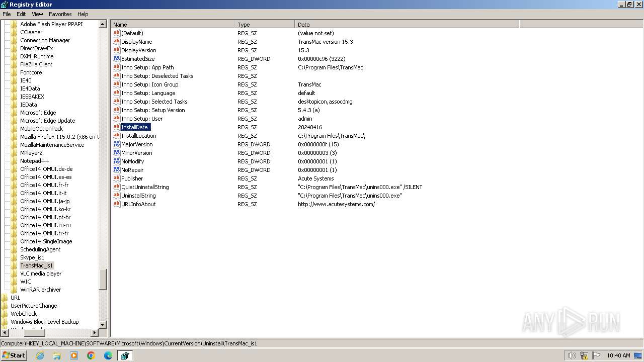The width and height of the screenshot is (644, 362).
Task: Select the SchedulingAgent key
Action: click(x=40, y=249)
